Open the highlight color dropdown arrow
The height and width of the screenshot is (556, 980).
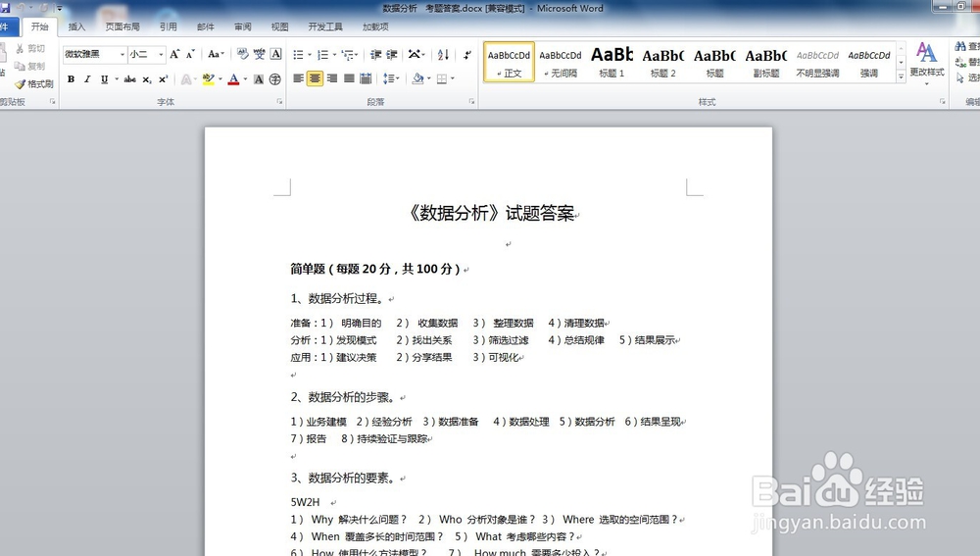click(x=220, y=79)
